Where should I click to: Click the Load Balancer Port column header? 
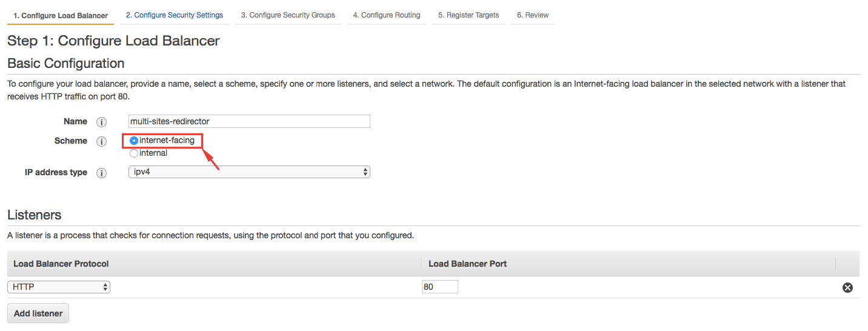pos(467,264)
